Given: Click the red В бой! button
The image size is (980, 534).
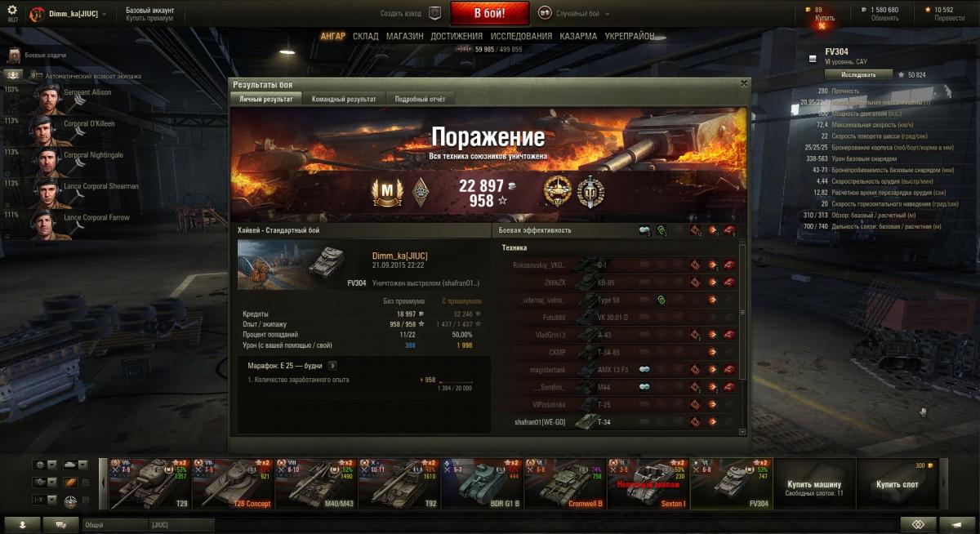Looking at the screenshot, I should (x=490, y=13).
